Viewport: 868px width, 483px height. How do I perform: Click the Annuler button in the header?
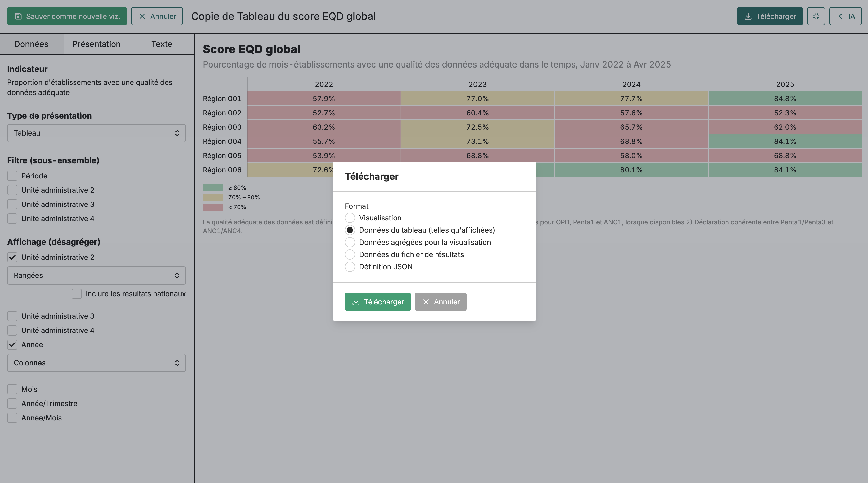pos(157,16)
